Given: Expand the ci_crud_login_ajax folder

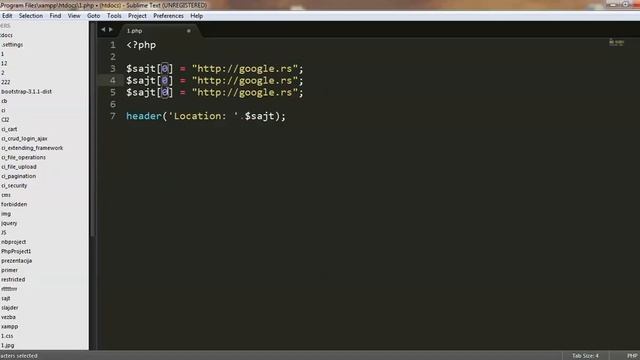Looking at the screenshot, I should (24, 139).
